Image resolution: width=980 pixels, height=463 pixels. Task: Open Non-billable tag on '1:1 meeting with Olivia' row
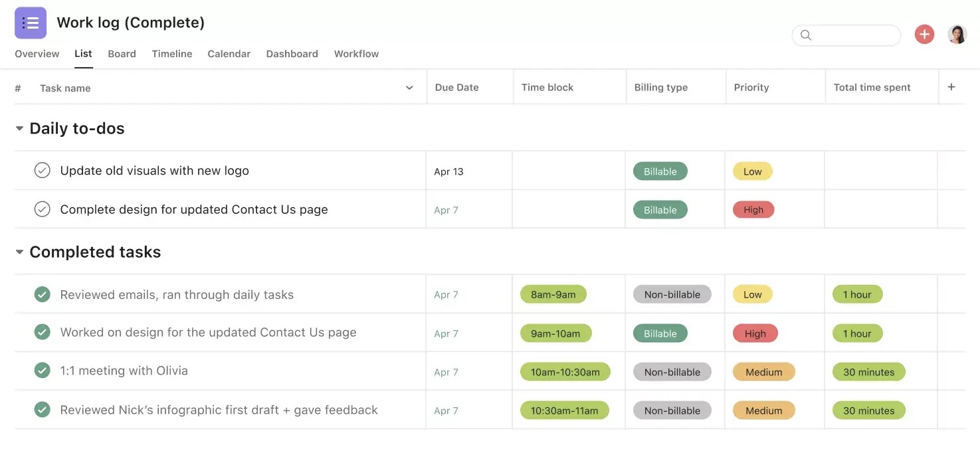(672, 372)
